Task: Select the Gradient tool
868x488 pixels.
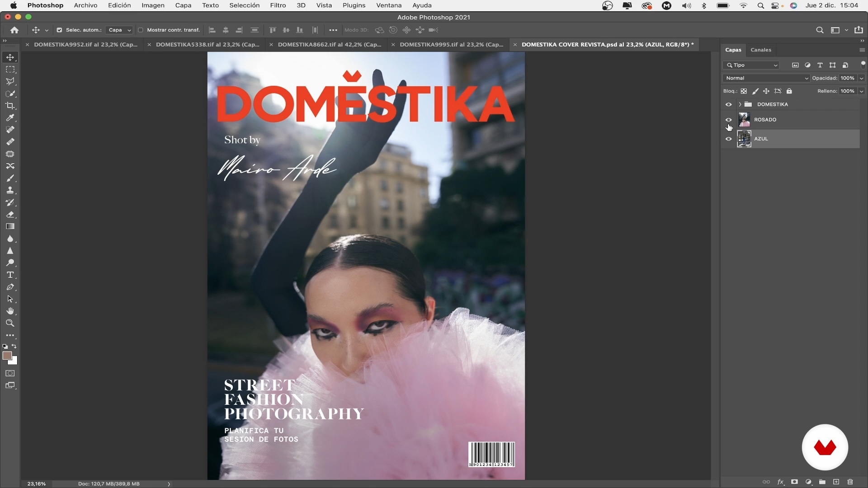Action: (x=10, y=226)
